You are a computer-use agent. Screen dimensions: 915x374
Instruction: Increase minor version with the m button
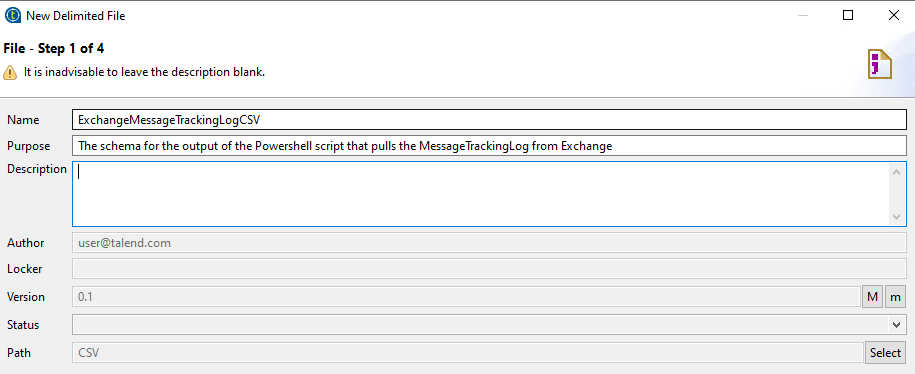[x=895, y=297]
